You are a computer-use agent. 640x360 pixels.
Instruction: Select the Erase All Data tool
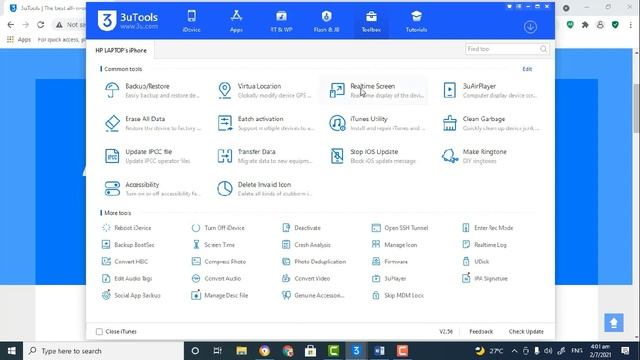click(152, 123)
